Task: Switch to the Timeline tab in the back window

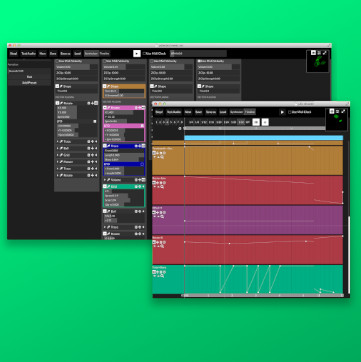Action: pos(104,54)
